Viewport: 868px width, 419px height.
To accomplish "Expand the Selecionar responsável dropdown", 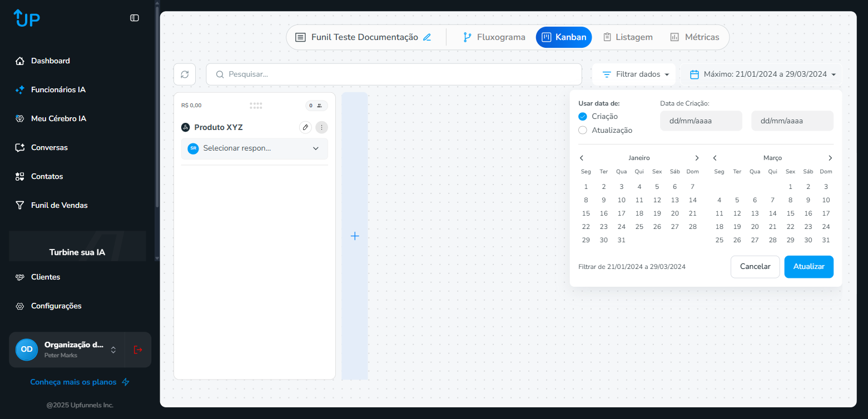I will coord(254,148).
